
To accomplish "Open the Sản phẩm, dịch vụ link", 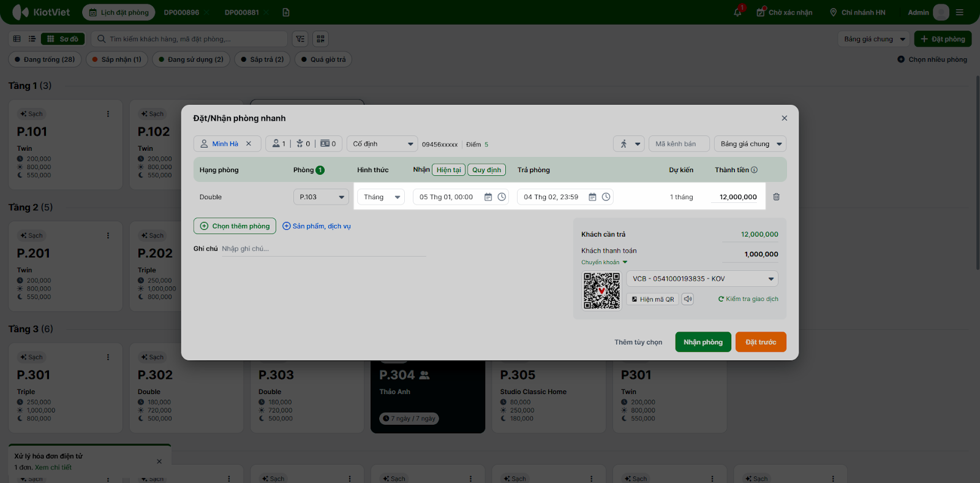I will [x=317, y=226].
